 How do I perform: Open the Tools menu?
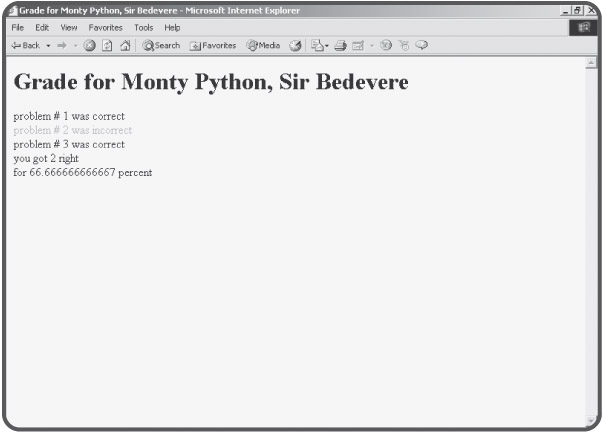143,27
